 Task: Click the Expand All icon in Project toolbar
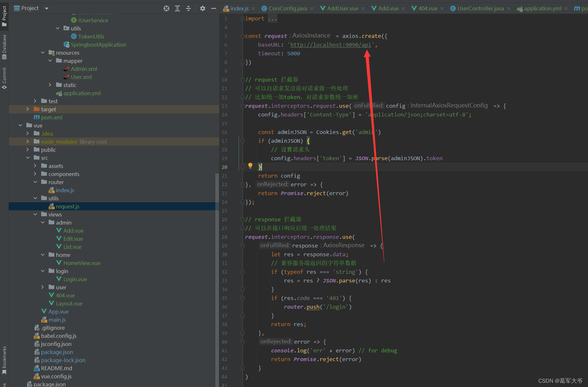(x=177, y=8)
